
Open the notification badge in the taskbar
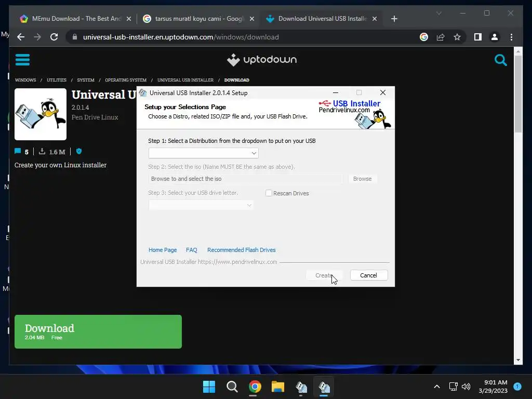point(517,387)
